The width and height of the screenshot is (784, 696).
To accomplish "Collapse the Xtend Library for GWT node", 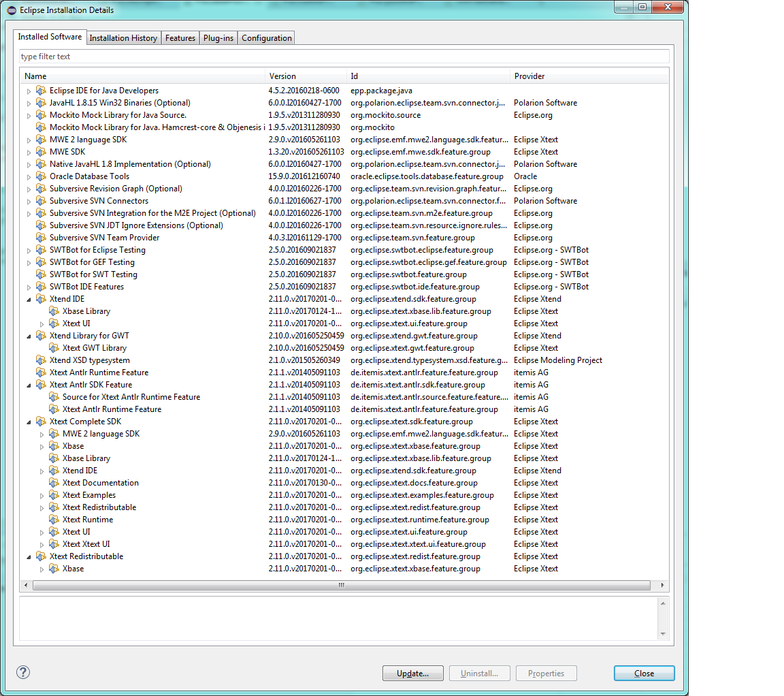I will point(29,336).
